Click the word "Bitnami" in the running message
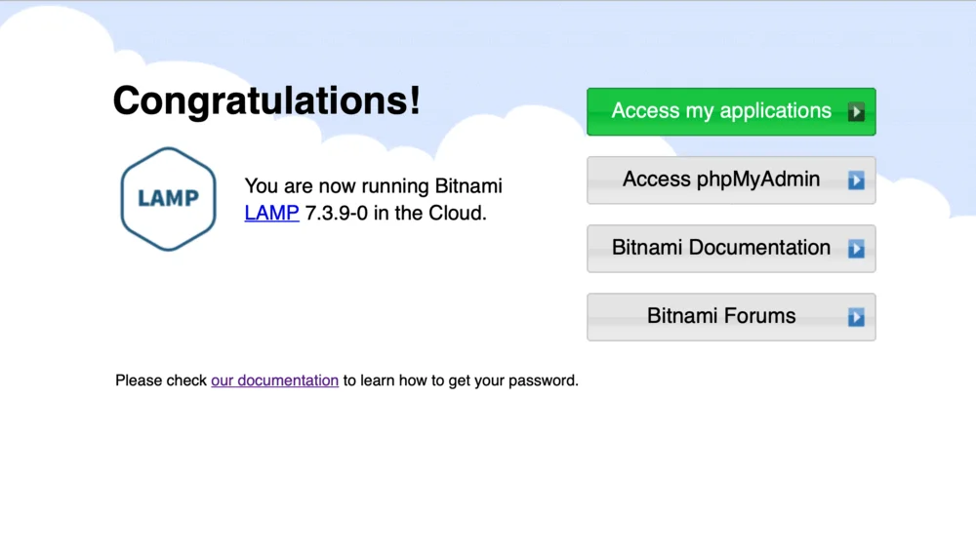976x560 pixels. coord(466,185)
